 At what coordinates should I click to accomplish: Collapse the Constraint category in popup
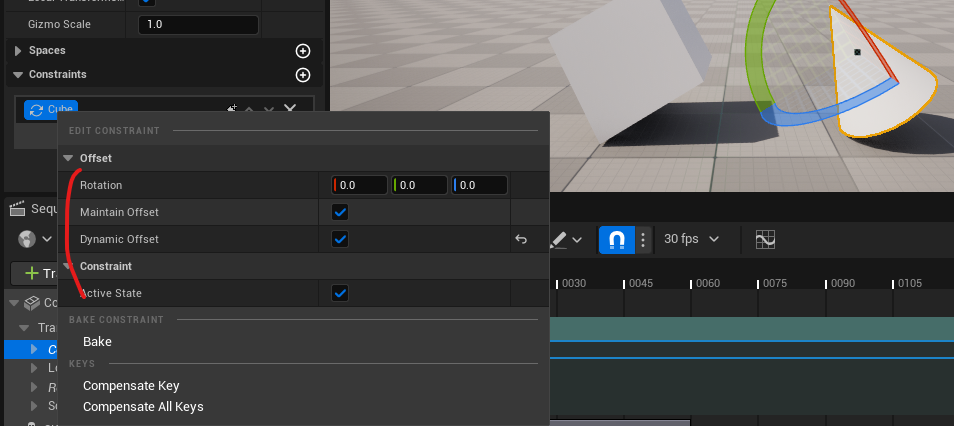68,267
